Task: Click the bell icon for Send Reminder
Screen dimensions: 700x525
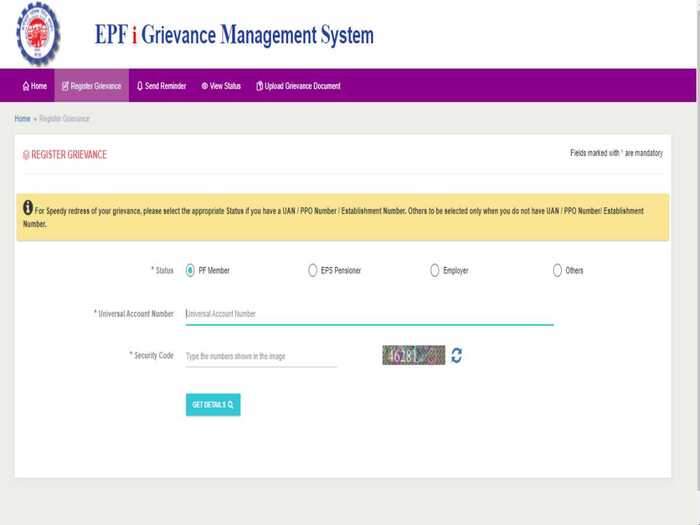Action: pos(140,86)
